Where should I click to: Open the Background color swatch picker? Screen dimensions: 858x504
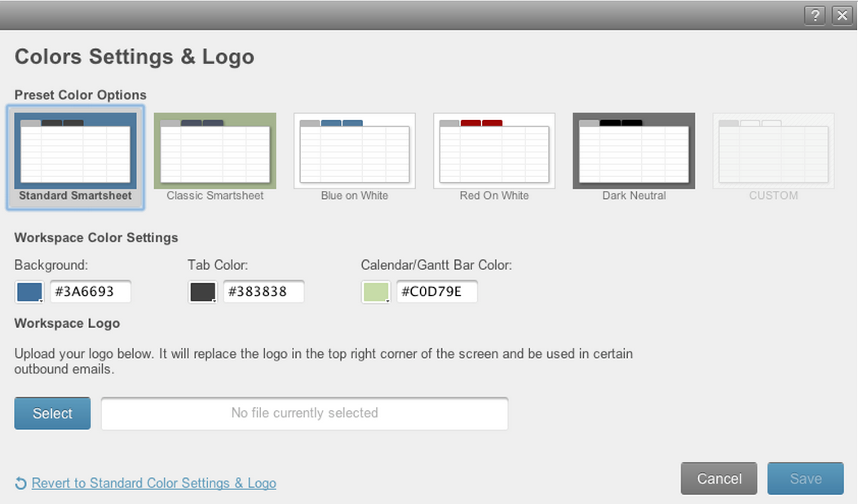coord(29,292)
